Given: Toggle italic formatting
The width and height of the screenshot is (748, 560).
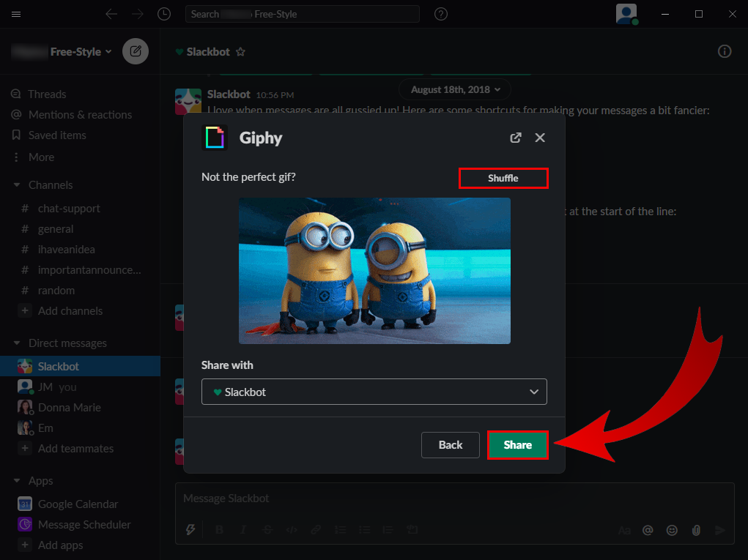Looking at the screenshot, I should 242,530.
